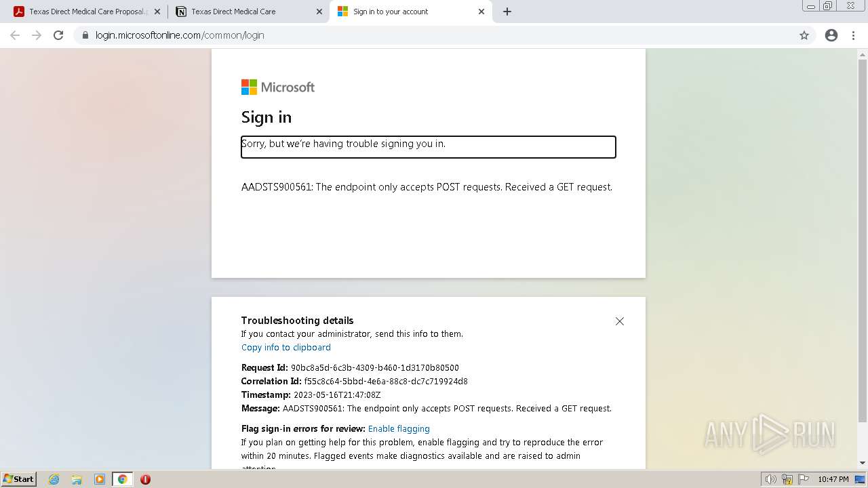
Task: Open File Explorer from taskbar
Action: coord(77,479)
